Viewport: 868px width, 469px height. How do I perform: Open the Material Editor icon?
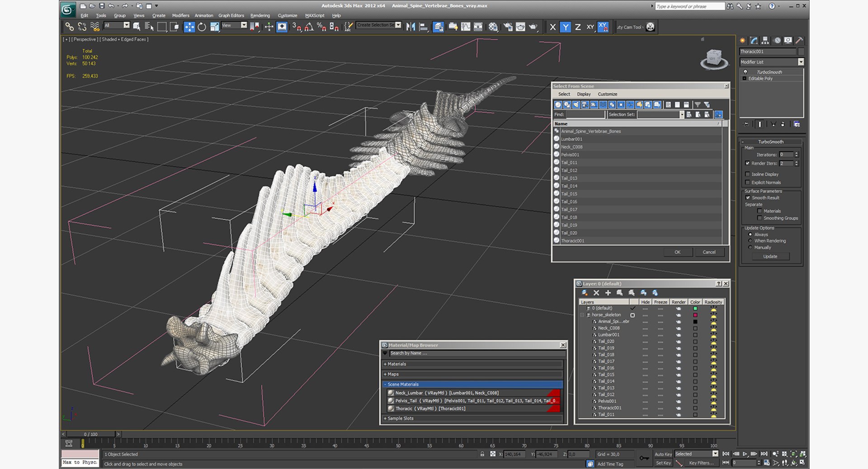(493, 27)
